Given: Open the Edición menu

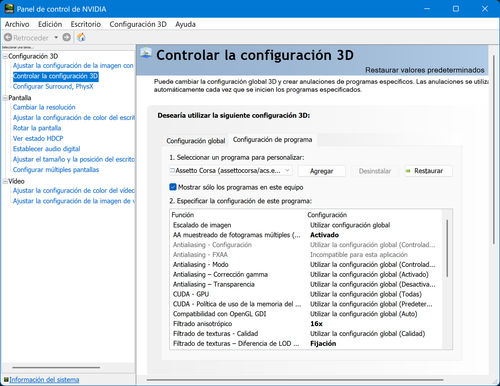Looking at the screenshot, I should click(x=50, y=24).
